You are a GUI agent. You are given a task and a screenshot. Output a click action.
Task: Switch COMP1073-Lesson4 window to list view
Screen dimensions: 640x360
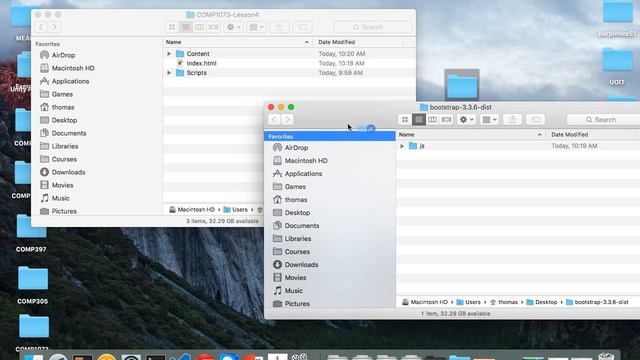coord(186,27)
